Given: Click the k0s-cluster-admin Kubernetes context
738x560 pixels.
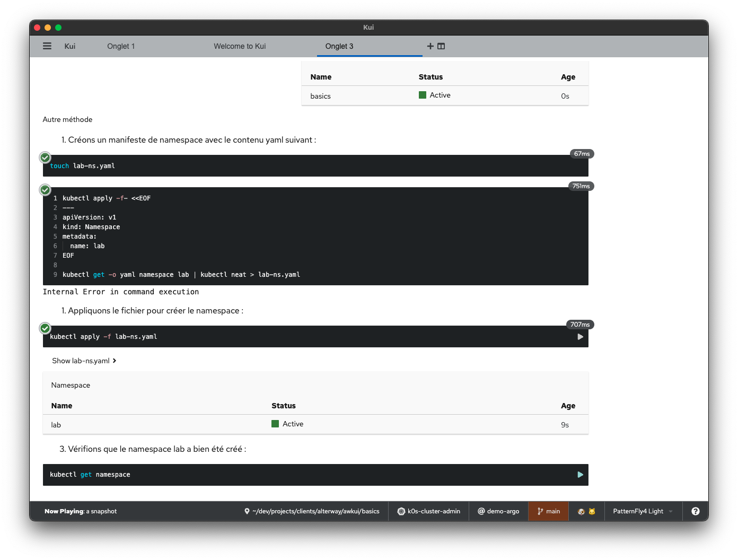Looking at the screenshot, I should tap(429, 511).
